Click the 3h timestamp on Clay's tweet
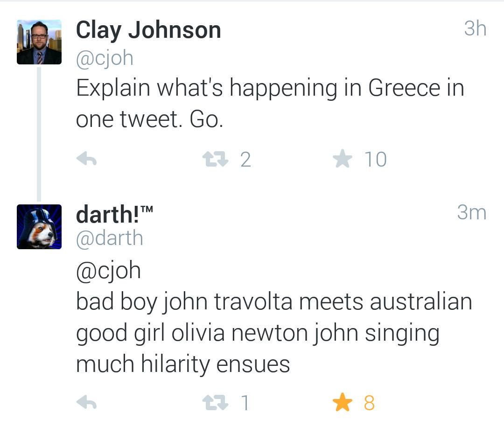504x427 pixels. [475, 29]
